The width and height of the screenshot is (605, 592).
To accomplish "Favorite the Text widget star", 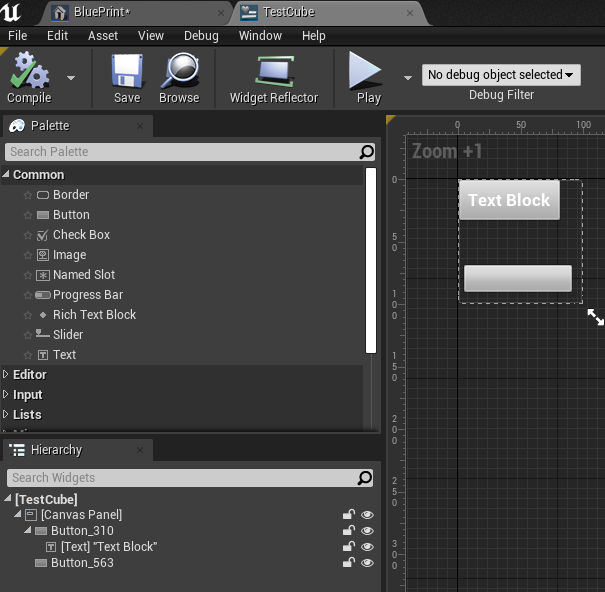I will [x=27, y=355].
